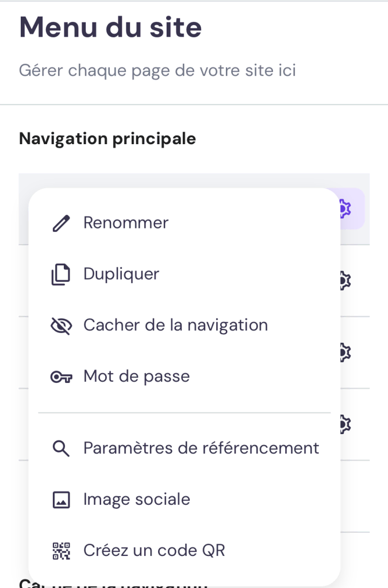
Task: Click the key icon for password
Action: [x=61, y=377]
